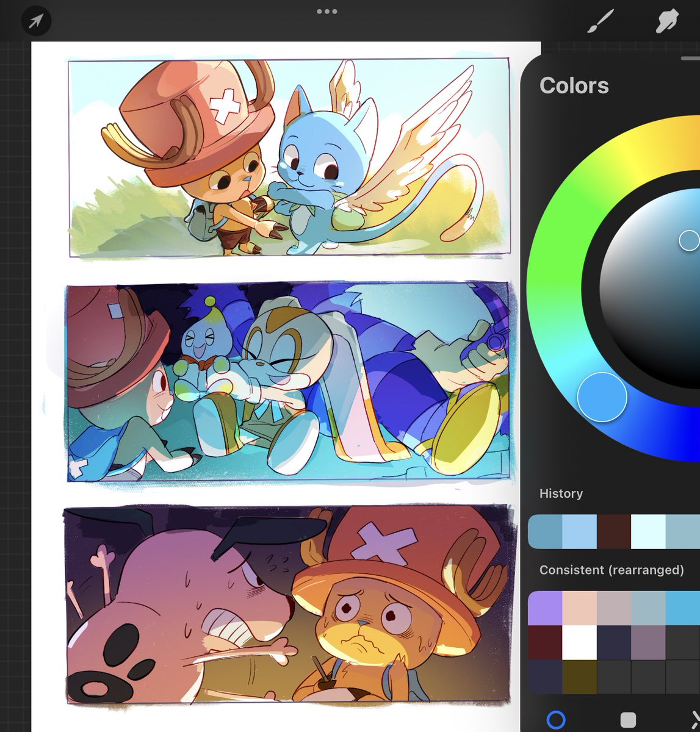
Task: Choose the white palette swatch
Action: [579, 642]
